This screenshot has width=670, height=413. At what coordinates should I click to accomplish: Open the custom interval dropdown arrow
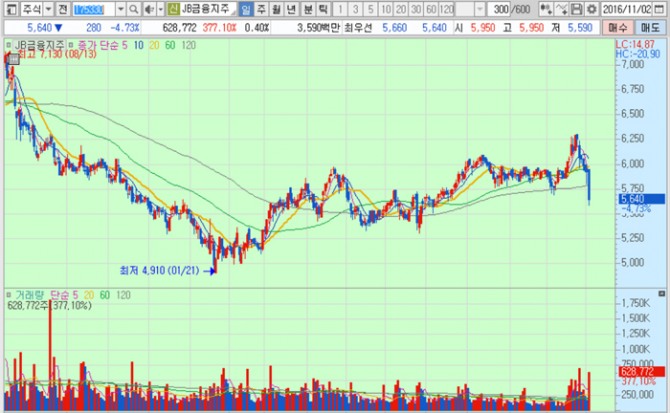[x=479, y=9]
